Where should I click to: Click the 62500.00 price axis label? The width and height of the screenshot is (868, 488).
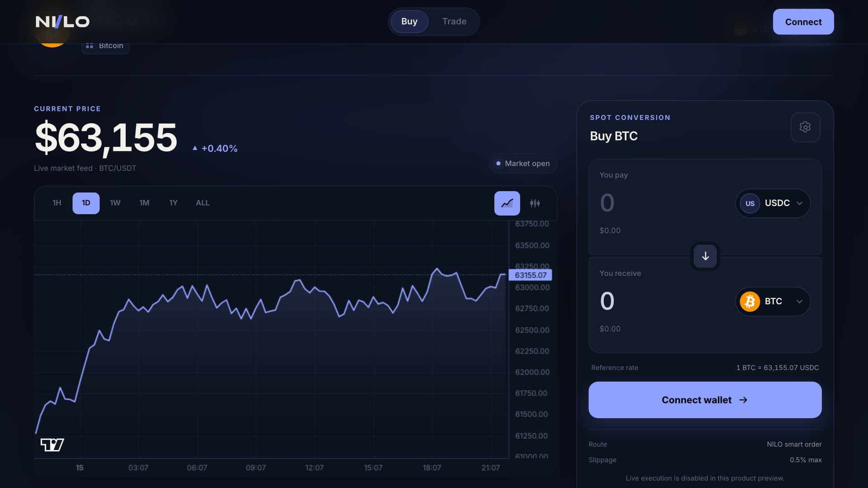(532, 330)
